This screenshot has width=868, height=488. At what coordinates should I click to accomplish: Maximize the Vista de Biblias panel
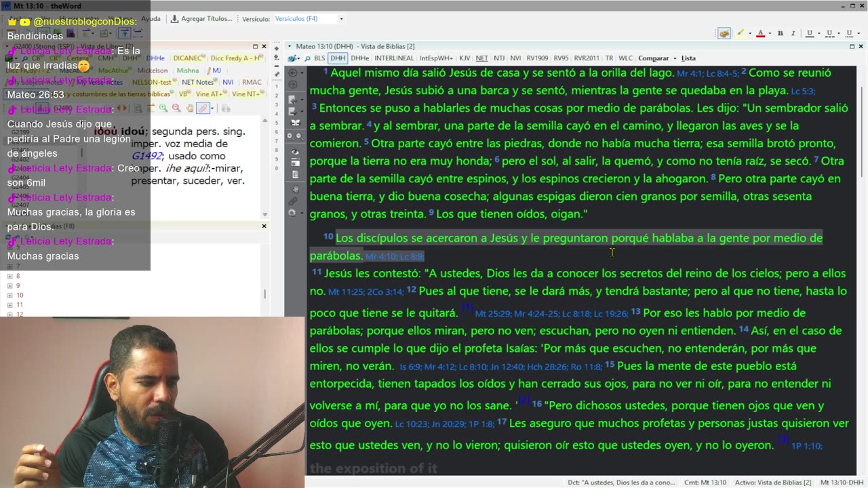852,47
